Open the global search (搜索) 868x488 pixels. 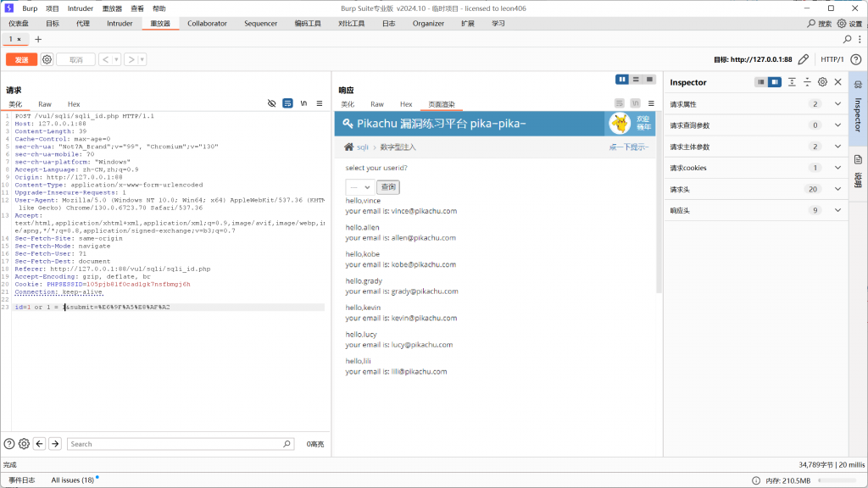click(820, 24)
